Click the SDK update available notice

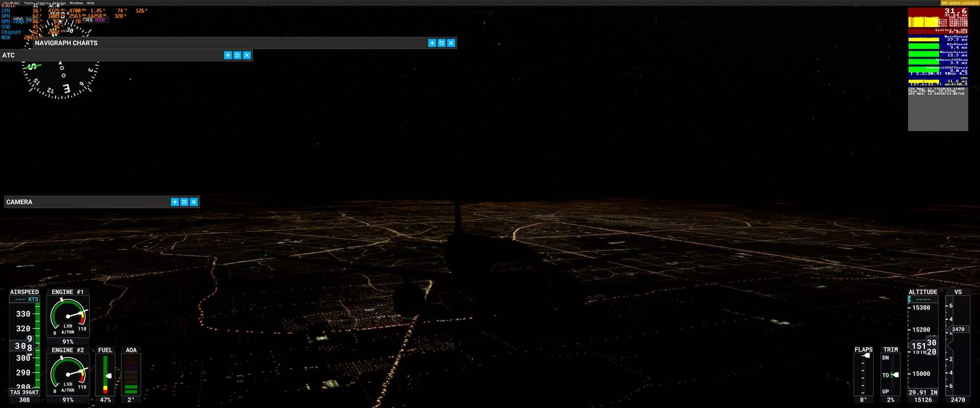[x=960, y=3]
